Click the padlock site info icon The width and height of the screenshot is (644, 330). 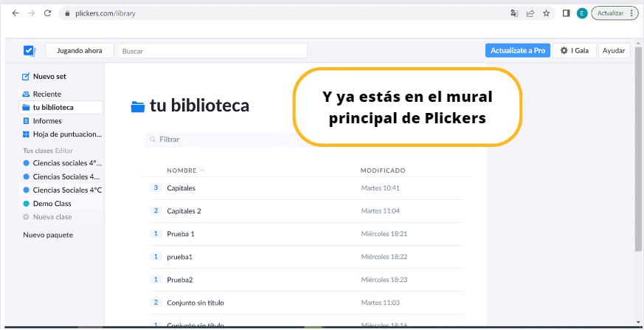[x=68, y=13]
